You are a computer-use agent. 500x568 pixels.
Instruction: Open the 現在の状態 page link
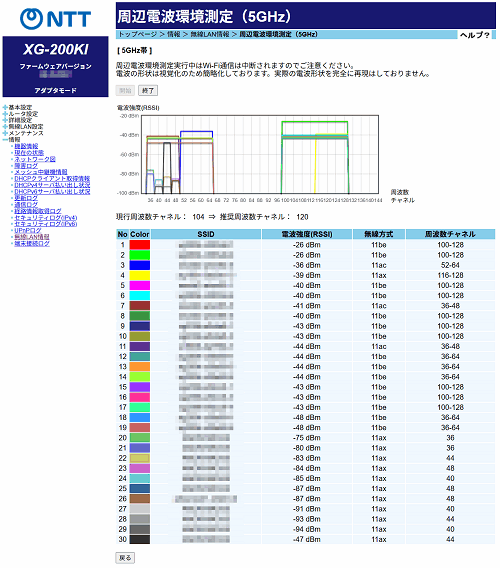click(29, 153)
